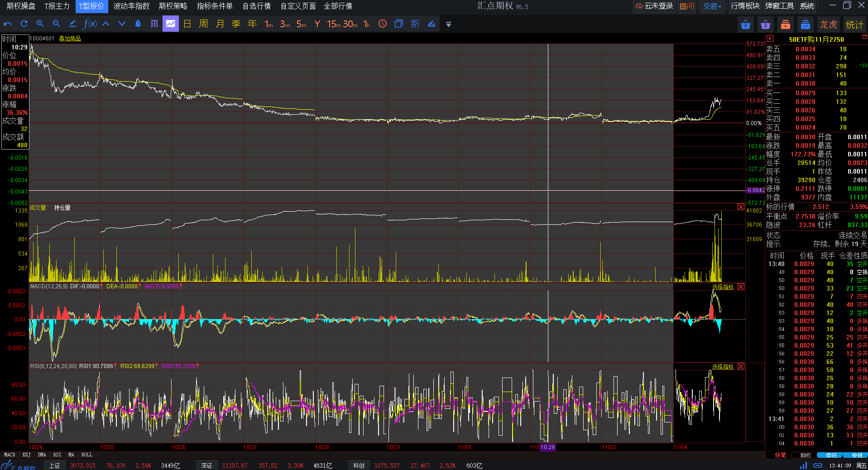This screenshot has height=470, width=868.
Task: Switch to the 自选行情 tab
Action: (256, 6)
